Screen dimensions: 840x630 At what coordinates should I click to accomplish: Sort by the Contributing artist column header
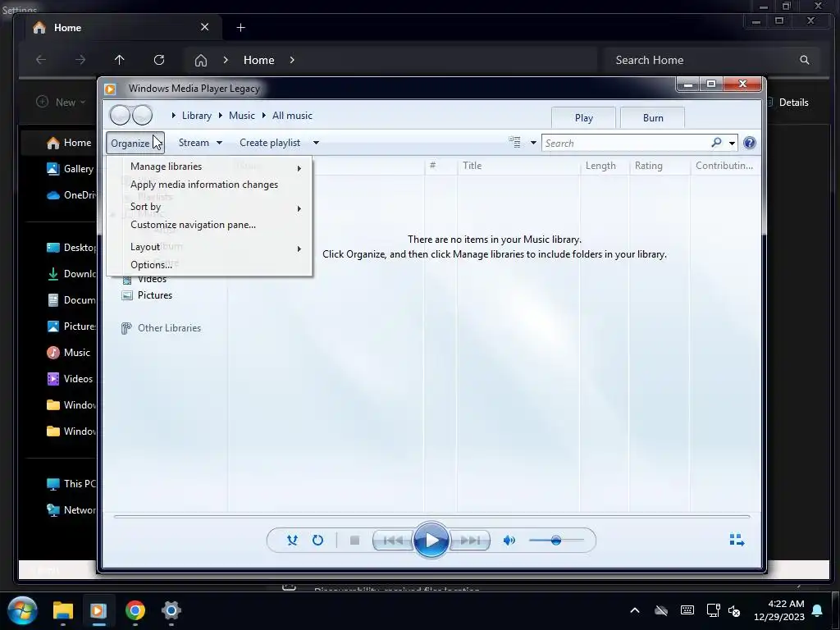tap(724, 166)
